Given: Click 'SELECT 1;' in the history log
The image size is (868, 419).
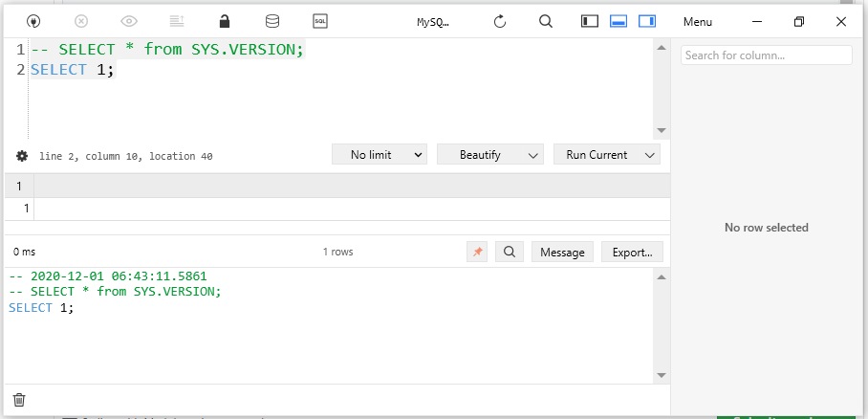Looking at the screenshot, I should [41, 308].
